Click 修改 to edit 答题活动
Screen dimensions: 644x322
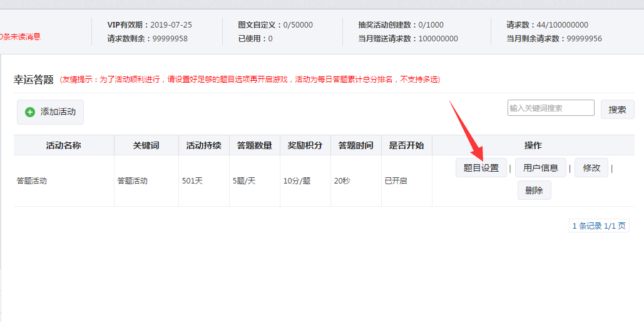(x=591, y=168)
